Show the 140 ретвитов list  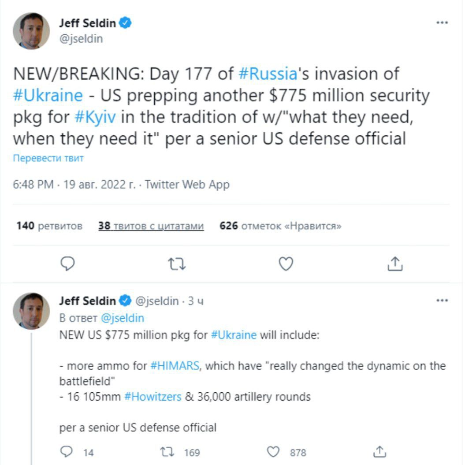49,226
